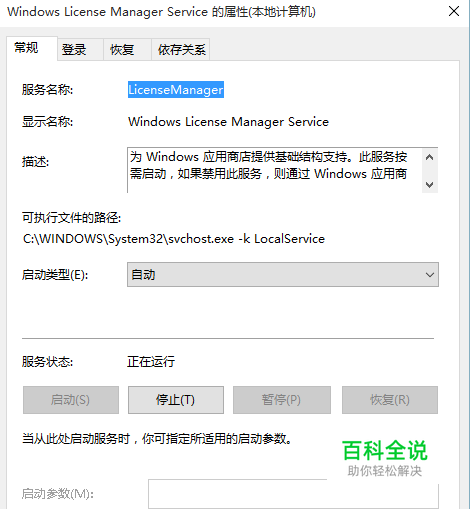
Task: Click inside the 描述 description text box
Action: pos(274,170)
